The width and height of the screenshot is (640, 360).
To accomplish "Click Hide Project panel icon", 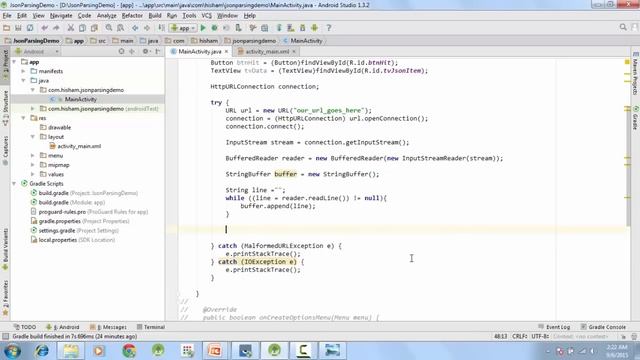I will click(158, 51).
